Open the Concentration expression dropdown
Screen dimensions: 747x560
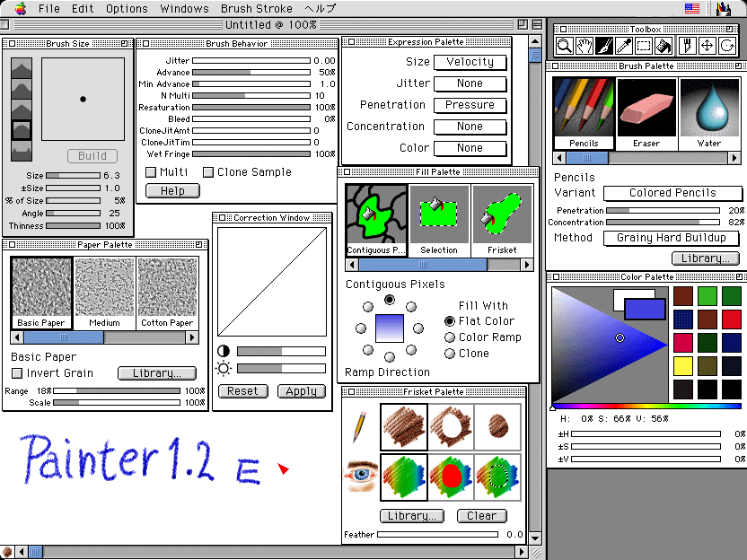coord(470,127)
